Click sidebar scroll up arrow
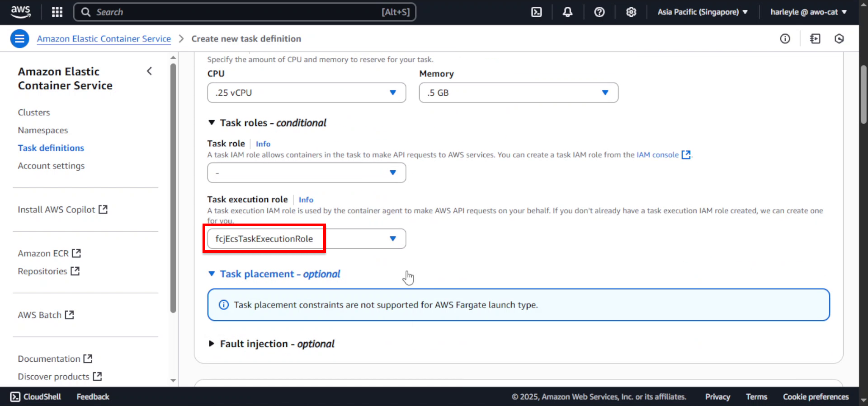868x406 pixels. [x=173, y=57]
